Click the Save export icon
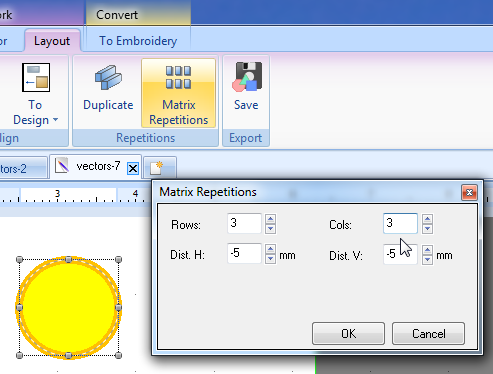Viewport: 493px width, 374px height. click(247, 77)
